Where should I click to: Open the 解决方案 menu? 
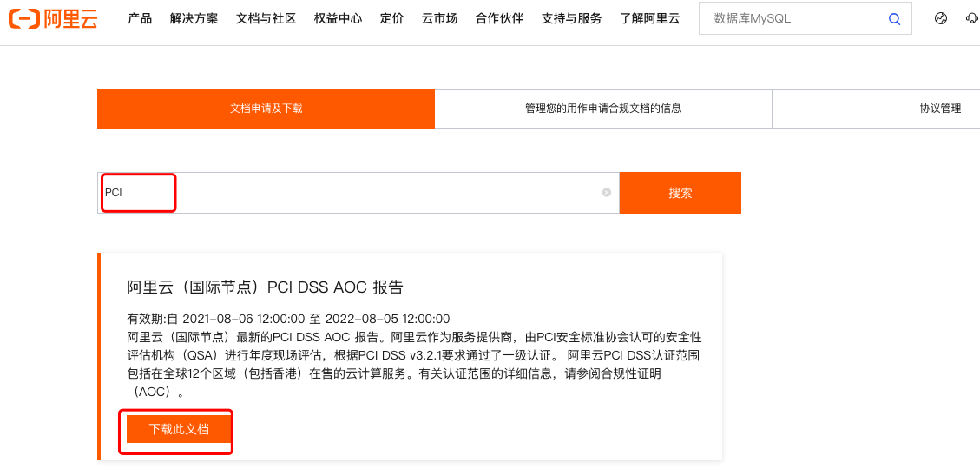[194, 18]
